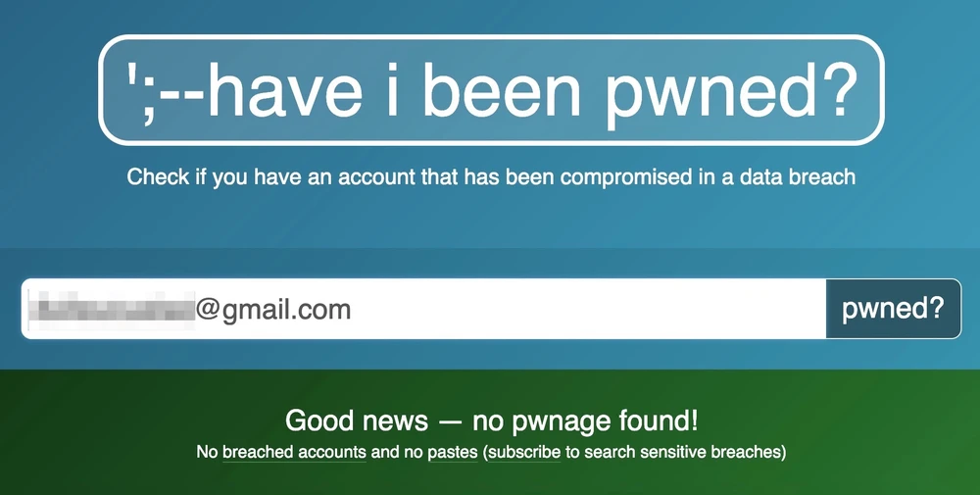Click the word 'have' in logo title
980x495 pixels.
[x=285, y=90]
